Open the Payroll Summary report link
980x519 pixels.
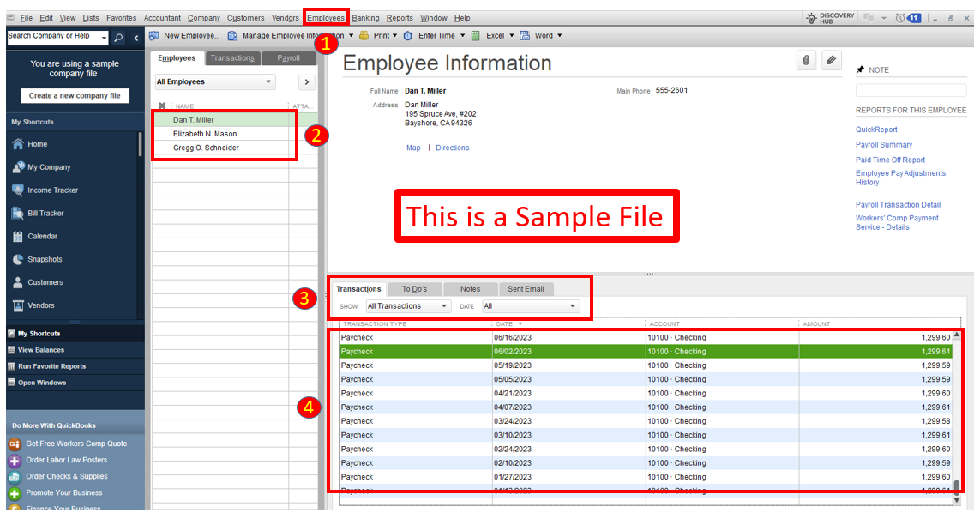coord(884,145)
